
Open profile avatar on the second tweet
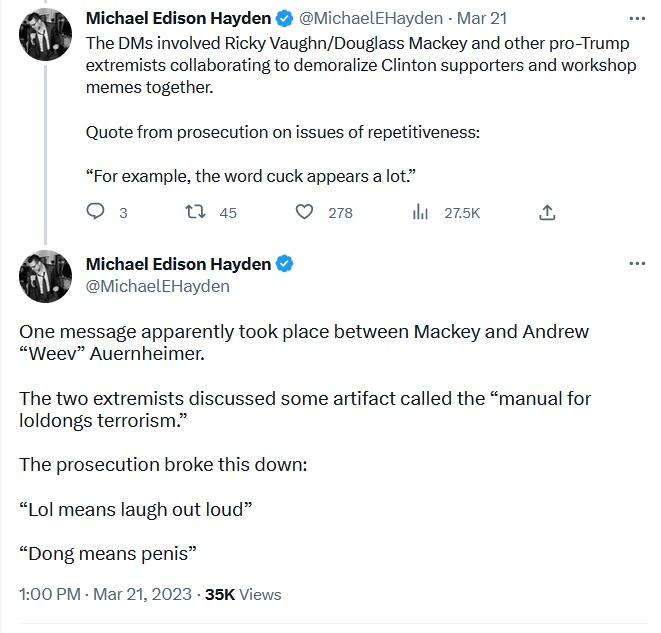coord(45,276)
